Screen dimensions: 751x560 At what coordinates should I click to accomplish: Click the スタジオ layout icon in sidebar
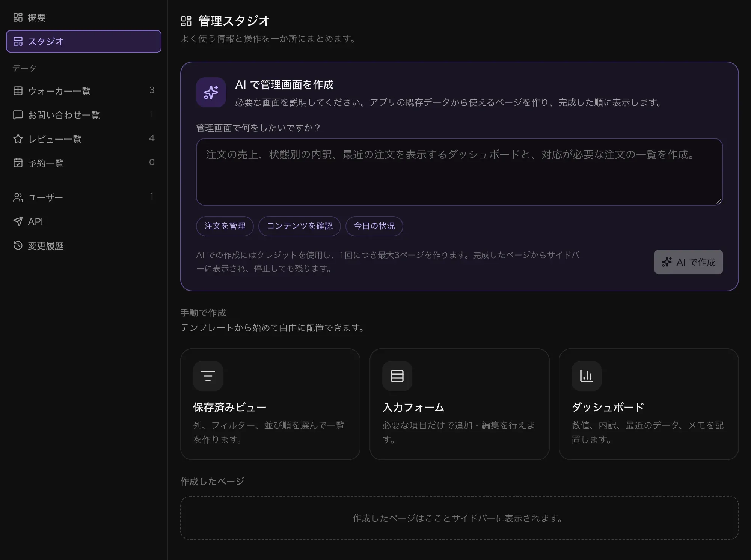18,41
